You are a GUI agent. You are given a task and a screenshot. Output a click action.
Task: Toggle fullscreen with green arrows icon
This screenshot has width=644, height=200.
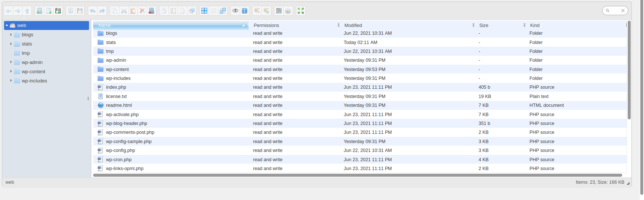[x=301, y=11]
